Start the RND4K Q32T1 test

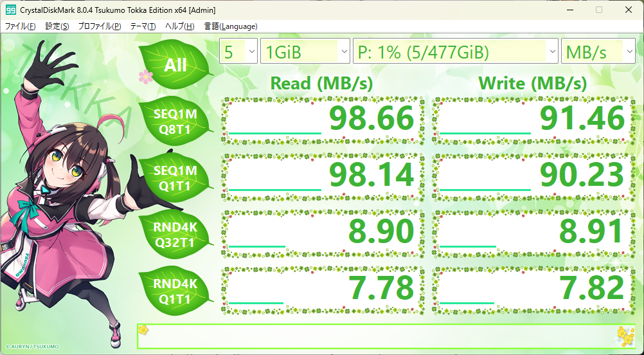(x=176, y=235)
